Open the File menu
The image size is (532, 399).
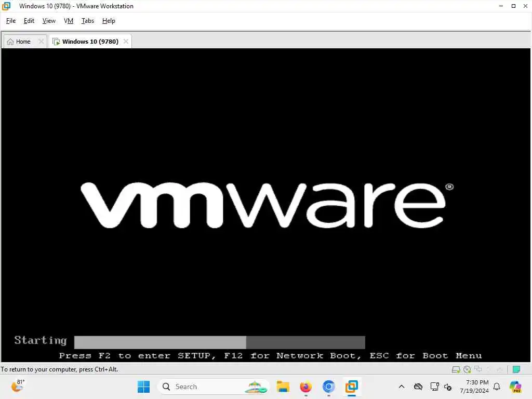(11, 21)
